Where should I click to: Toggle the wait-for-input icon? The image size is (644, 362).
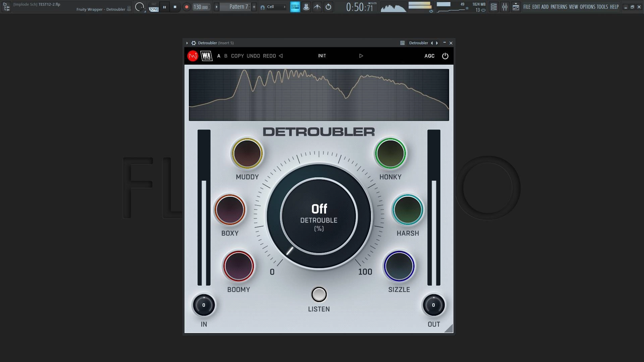[x=317, y=7]
